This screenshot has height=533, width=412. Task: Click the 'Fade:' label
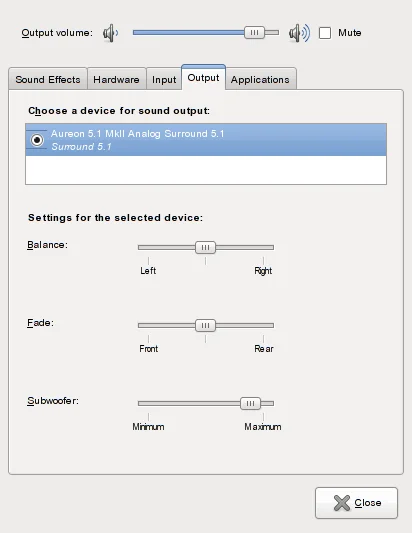coord(40,323)
